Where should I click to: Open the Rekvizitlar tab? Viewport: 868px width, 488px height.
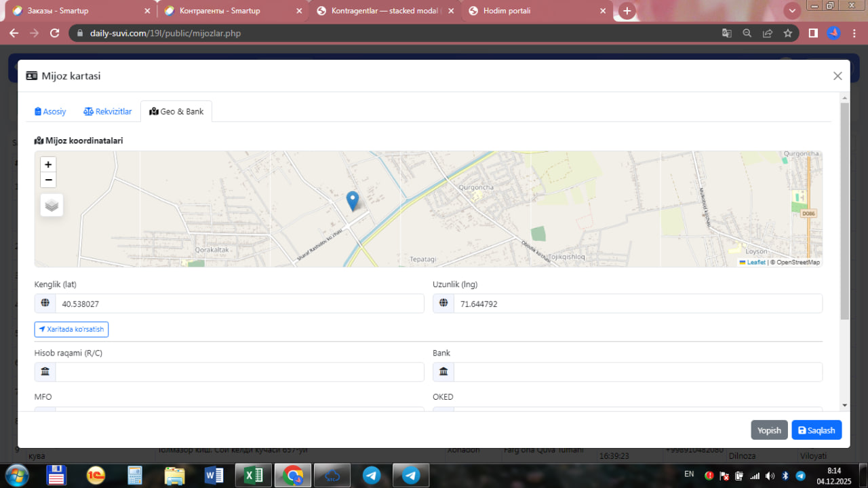click(108, 111)
